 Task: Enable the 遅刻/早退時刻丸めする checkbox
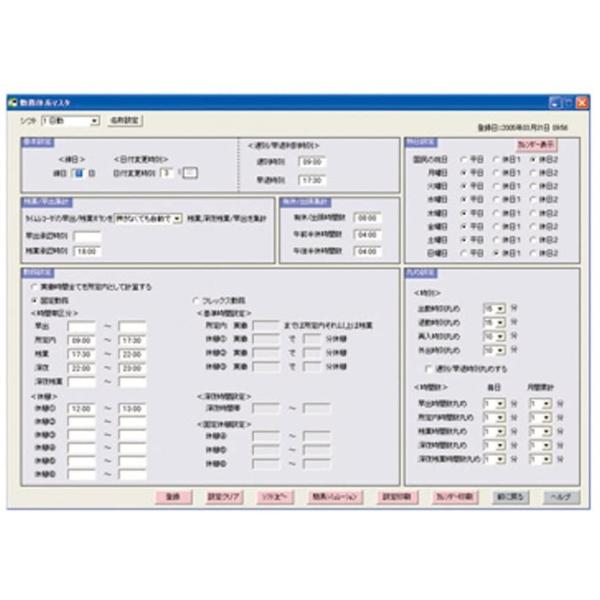pyautogui.click(x=427, y=368)
